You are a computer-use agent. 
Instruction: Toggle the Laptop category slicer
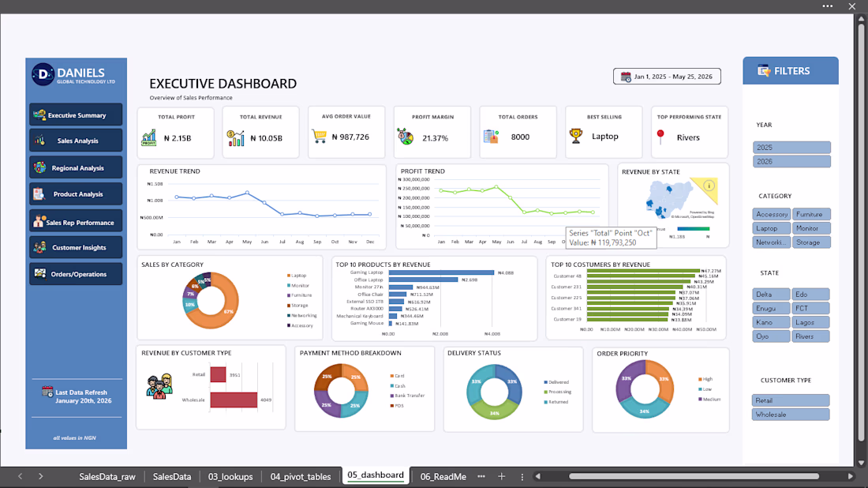coord(771,228)
